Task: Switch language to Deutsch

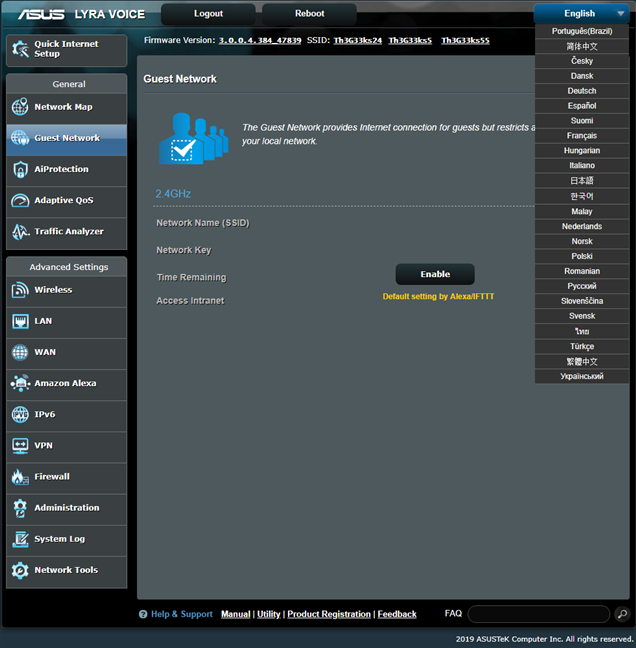Action: (x=582, y=91)
